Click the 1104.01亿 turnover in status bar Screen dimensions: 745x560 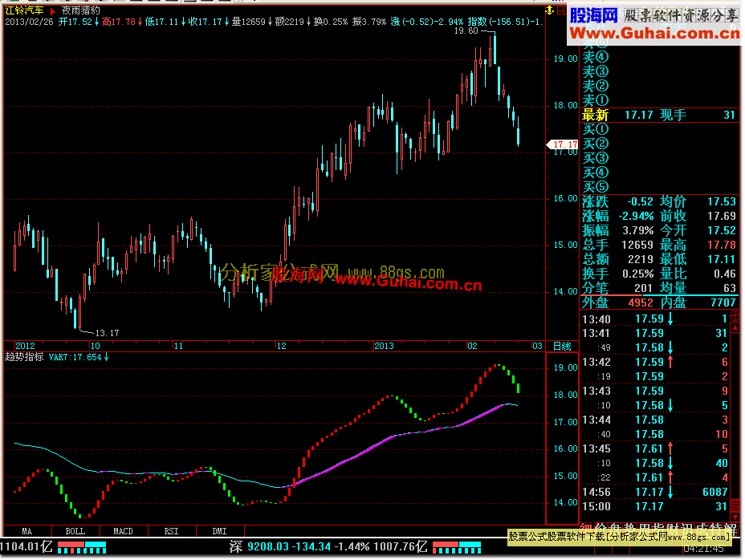[x=26, y=546]
